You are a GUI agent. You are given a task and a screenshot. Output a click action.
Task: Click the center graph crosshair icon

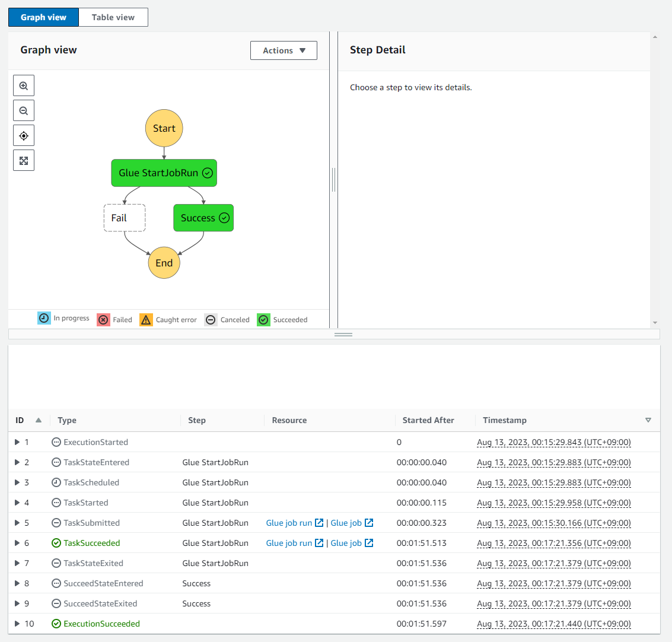(x=24, y=135)
